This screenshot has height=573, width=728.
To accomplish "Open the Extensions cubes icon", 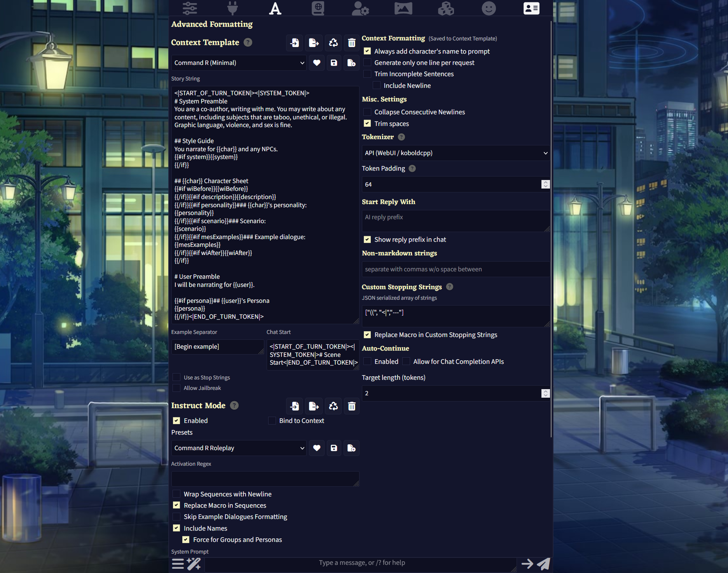I will pyautogui.click(x=446, y=8).
